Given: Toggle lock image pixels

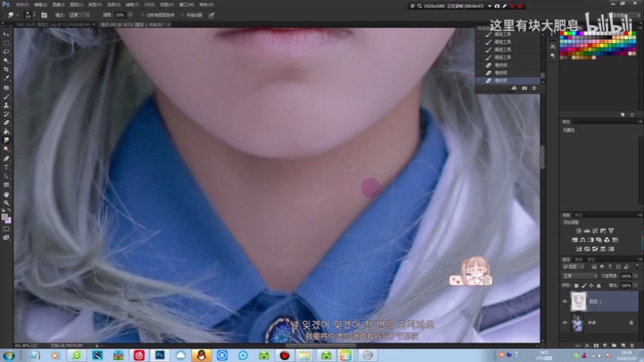Looking at the screenshot, I should tap(583, 286).
